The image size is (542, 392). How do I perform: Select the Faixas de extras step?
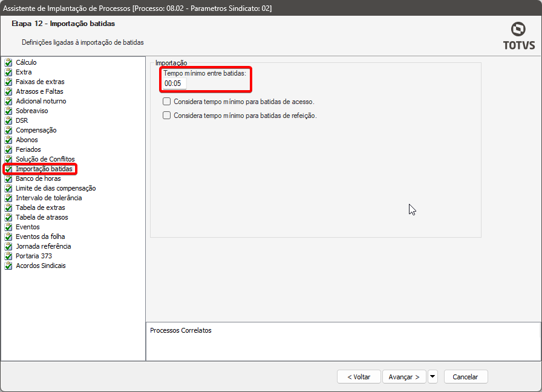tap(40, 82)
